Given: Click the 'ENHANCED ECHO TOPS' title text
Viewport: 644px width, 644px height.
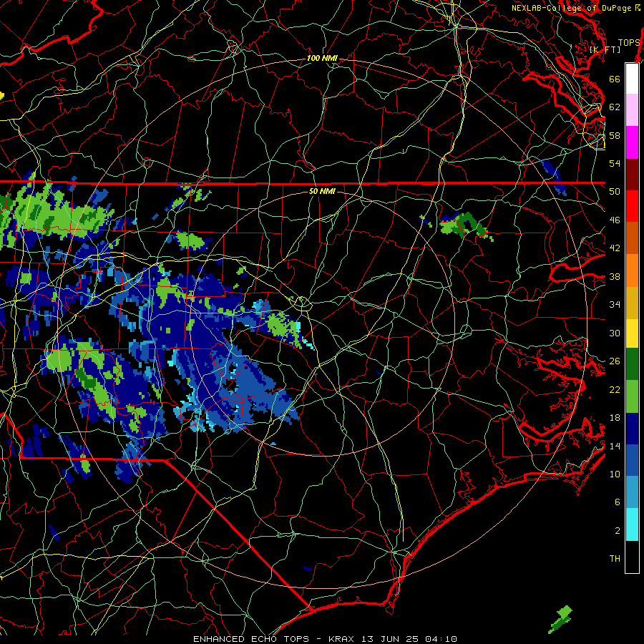Looking at the screenshot, I should [x=251, y=639].
